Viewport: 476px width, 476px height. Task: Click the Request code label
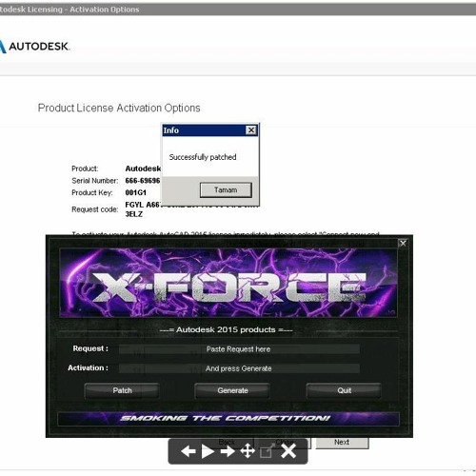[x=94, y=209]
